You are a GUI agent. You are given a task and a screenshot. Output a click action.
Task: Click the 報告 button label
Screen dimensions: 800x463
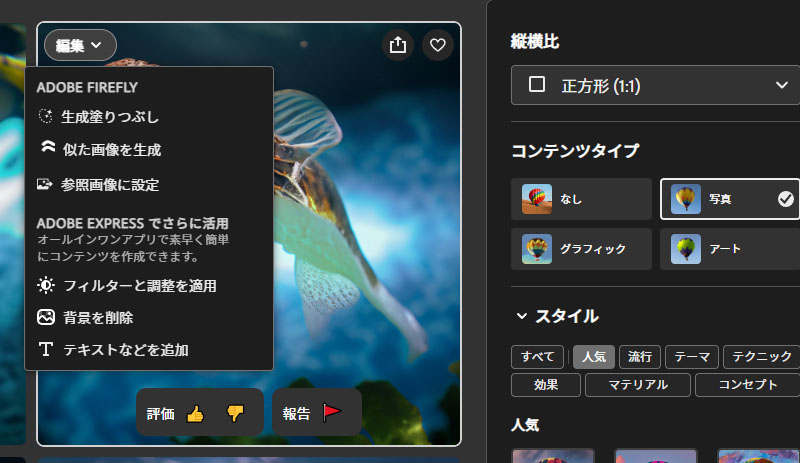296,414
